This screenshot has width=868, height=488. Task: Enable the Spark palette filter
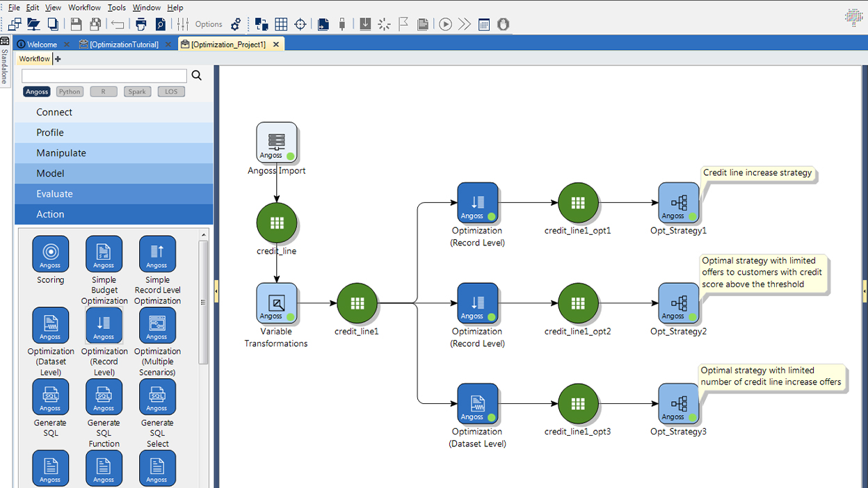coord(136,91)
